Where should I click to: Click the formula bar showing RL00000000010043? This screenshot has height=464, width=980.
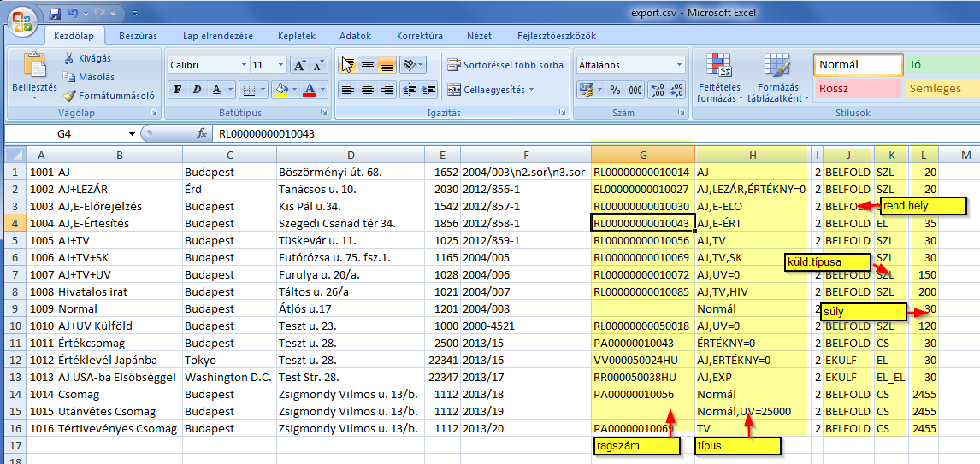pyautogui.click(x=596, y=133)
